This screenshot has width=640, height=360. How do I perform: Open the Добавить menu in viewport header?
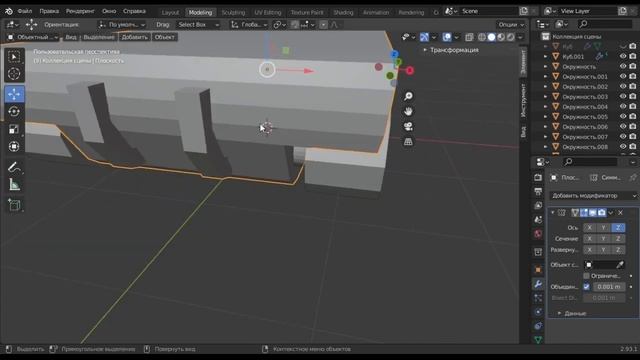click(134, 37)
